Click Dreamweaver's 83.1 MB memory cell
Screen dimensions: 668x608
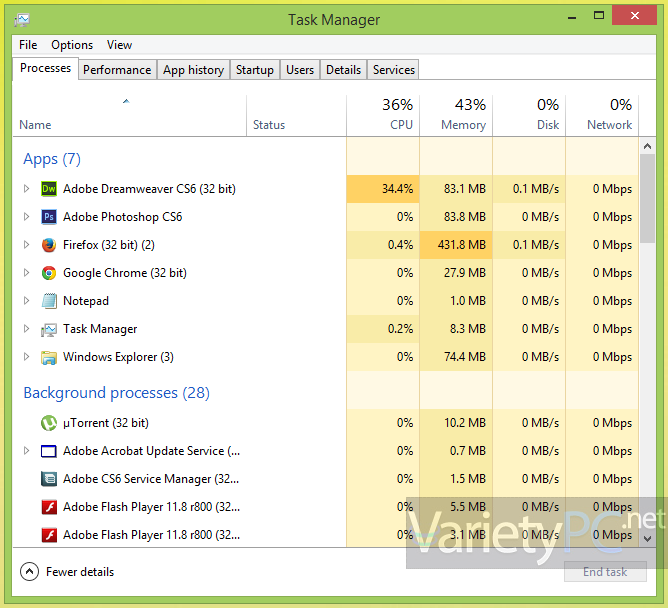[x=456, y=189]
